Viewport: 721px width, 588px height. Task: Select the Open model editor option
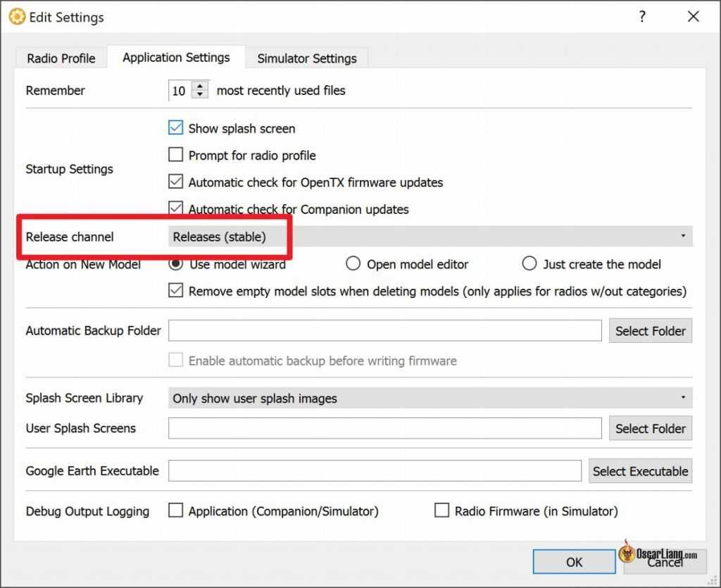[353, 265]
